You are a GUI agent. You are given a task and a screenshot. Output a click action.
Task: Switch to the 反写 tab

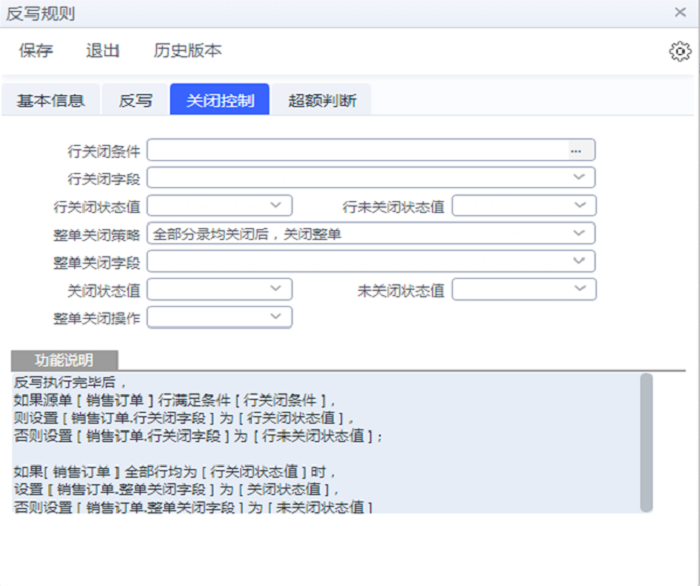click(x=136, y=100)
